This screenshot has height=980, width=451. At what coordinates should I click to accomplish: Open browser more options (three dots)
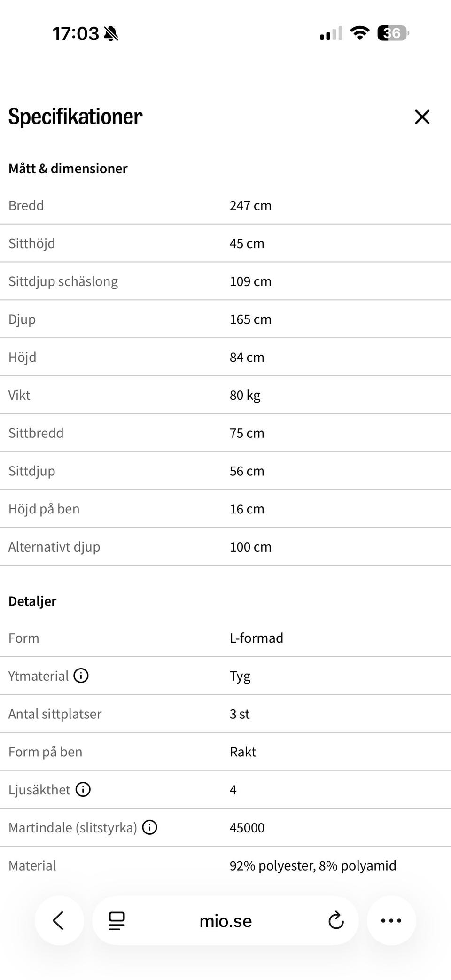click(391, 920)
